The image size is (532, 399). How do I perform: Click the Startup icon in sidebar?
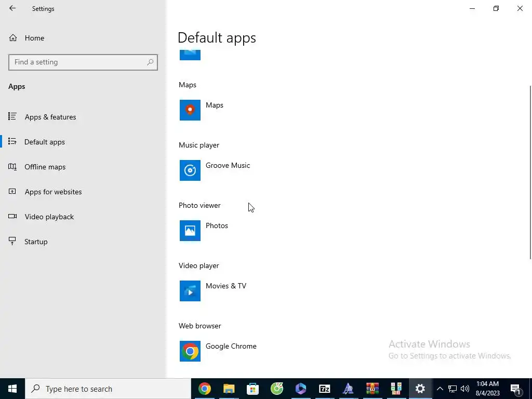[12, 241]
